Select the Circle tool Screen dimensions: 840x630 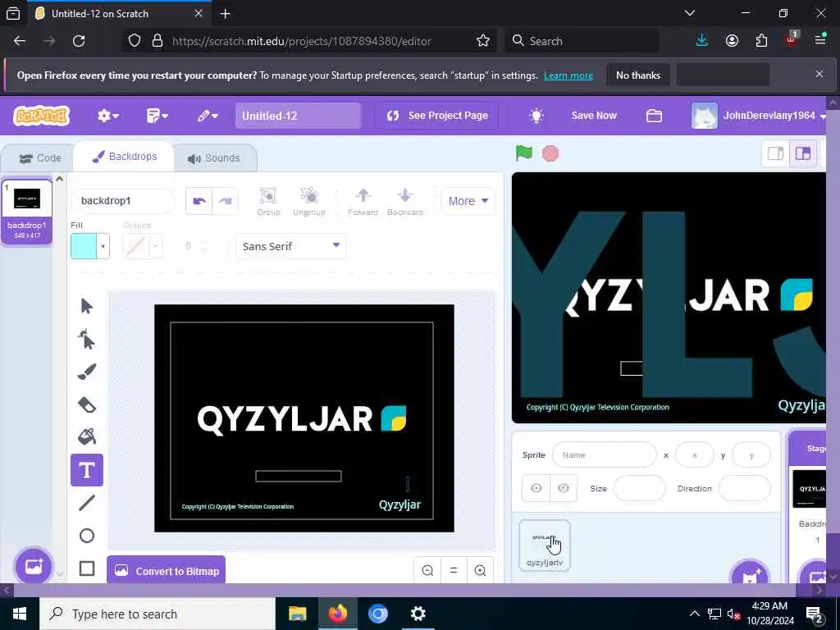pyautogui.click(x=87, y=536)
